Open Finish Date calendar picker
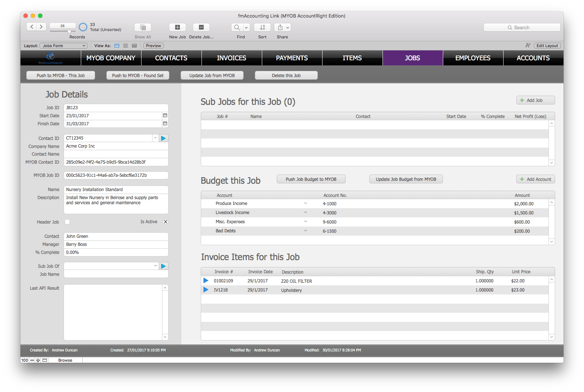584x392 pixels. [165, 123]
